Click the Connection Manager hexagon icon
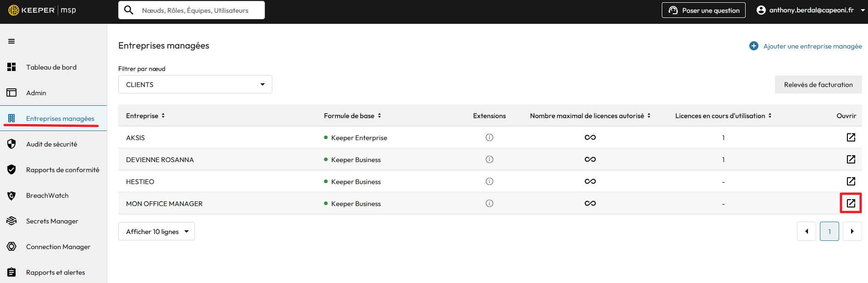868x283 pixels. click(11, 246)
